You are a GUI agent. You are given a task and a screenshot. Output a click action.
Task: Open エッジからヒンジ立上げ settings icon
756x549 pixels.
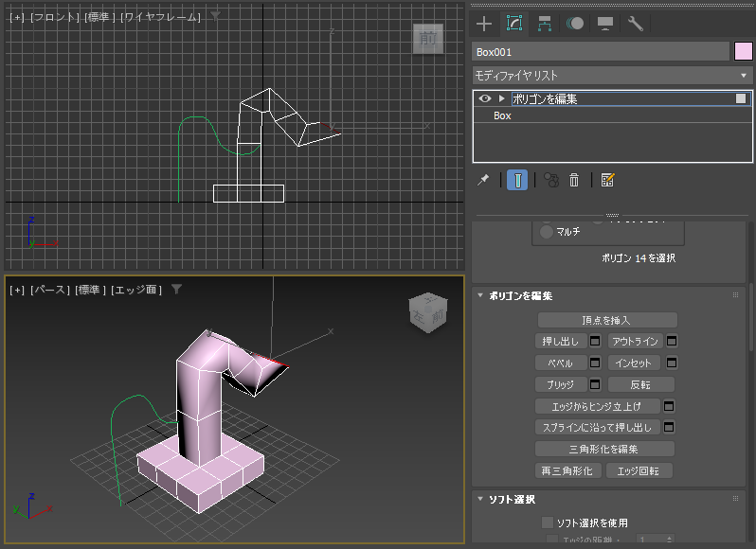669,406
